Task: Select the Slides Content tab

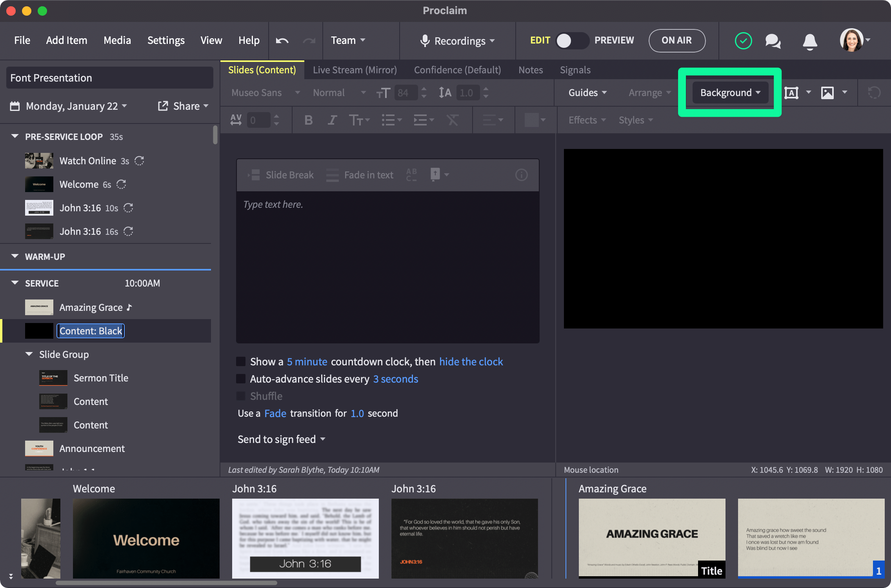Action: (x=262, y=69)
